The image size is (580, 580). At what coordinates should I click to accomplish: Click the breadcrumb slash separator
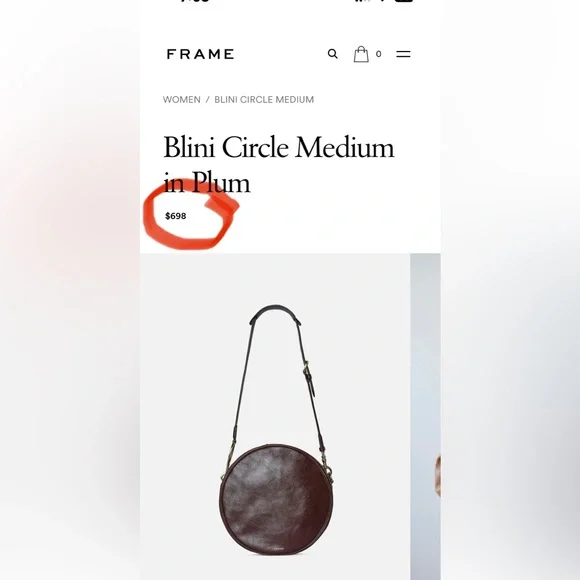[x=208, y=100]
